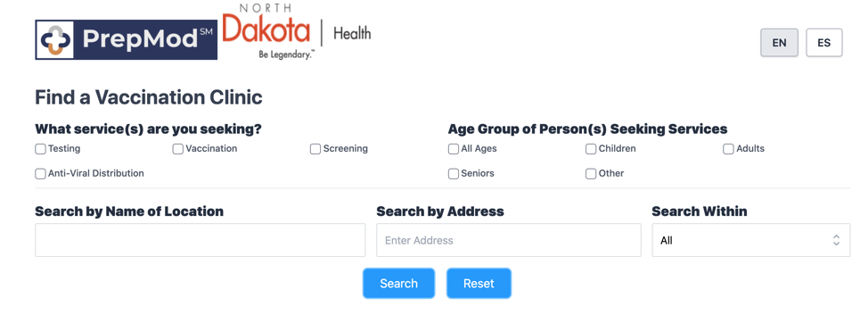Check the Other age group checkbox

(x=591, y=174)
